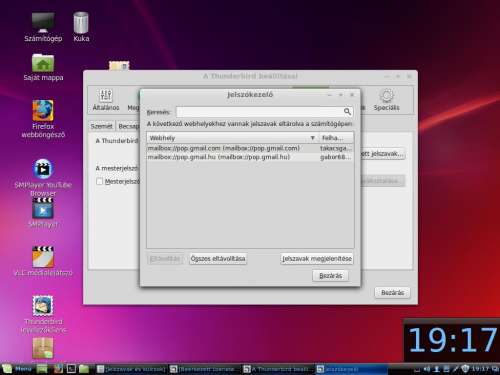Sort by the Webhely column header
This screenshot has width=500, height=375.
coord(232,138)
